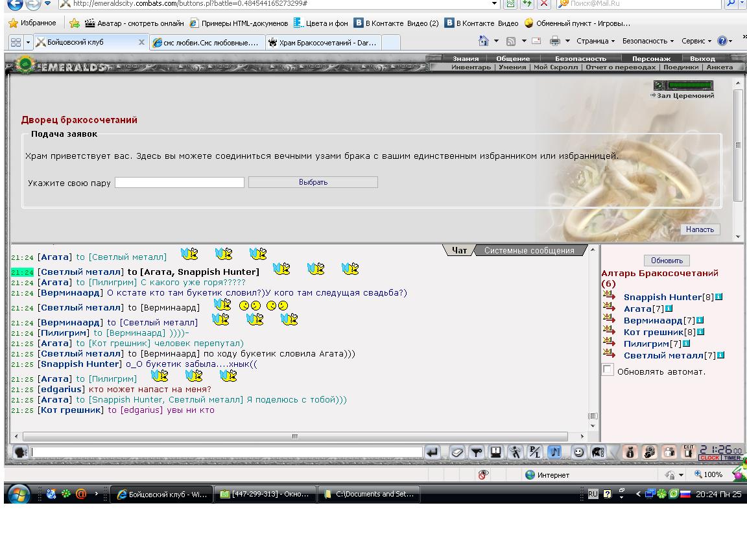Click the RSS feeds icon in browser toolbar
The width and height of the screenshot is (747, 560).
tap(511, 41)
